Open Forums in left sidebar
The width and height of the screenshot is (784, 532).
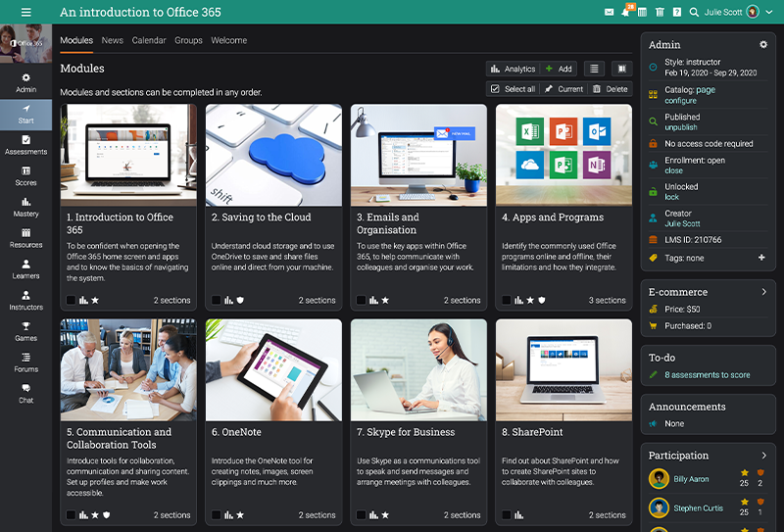coord(26,363)
